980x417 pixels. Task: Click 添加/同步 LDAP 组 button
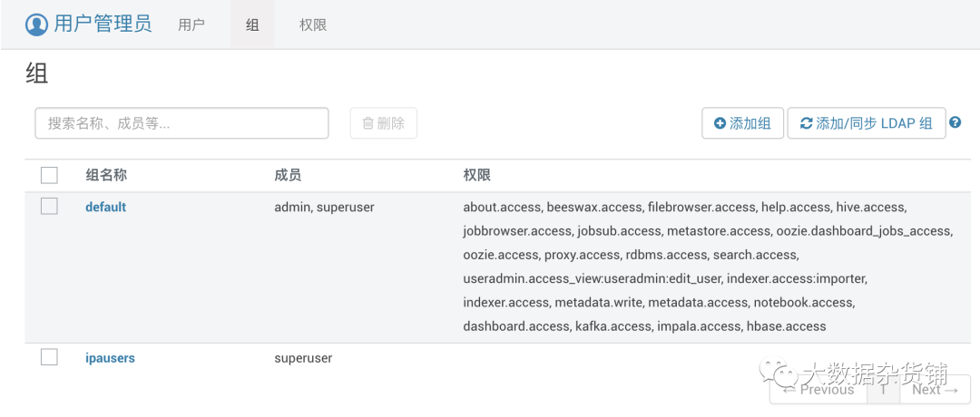tap(867, 123)
